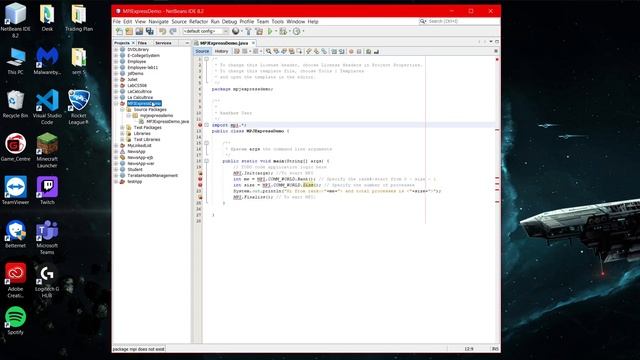Open NetBeans IDE 8.2 desktop shortcut

(15, 20)
